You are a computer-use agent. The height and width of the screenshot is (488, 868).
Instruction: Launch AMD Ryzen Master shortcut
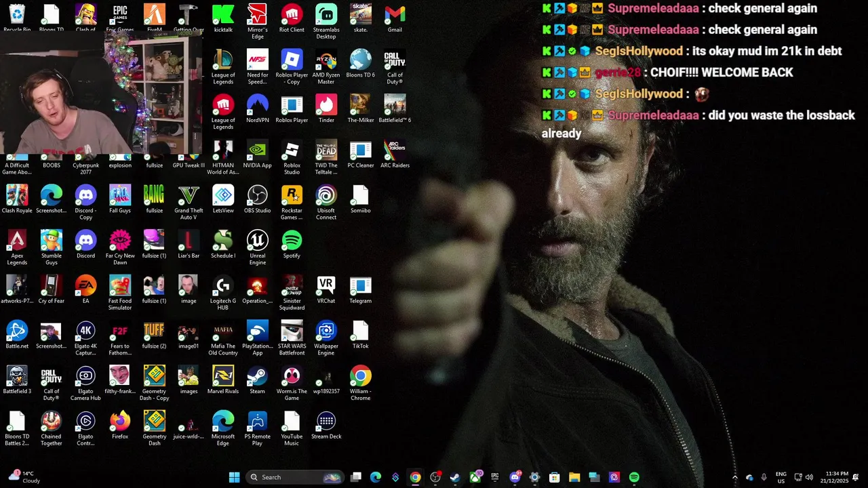[326, 66]
